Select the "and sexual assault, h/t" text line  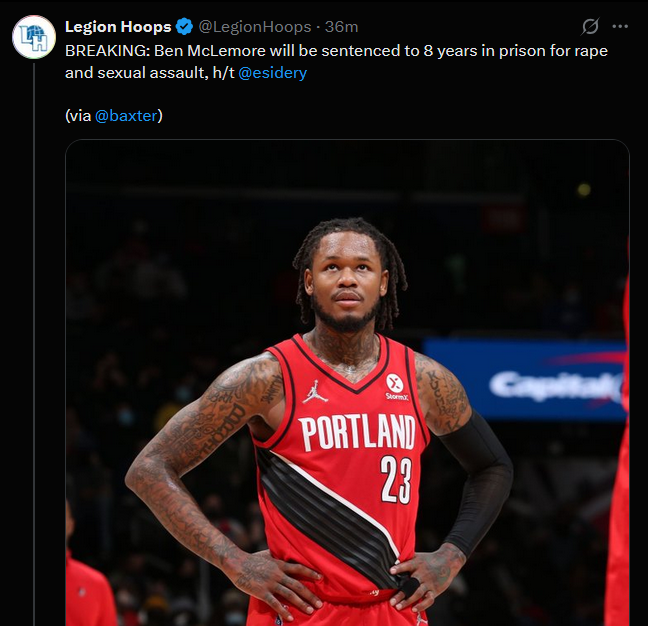click(150, 73)
